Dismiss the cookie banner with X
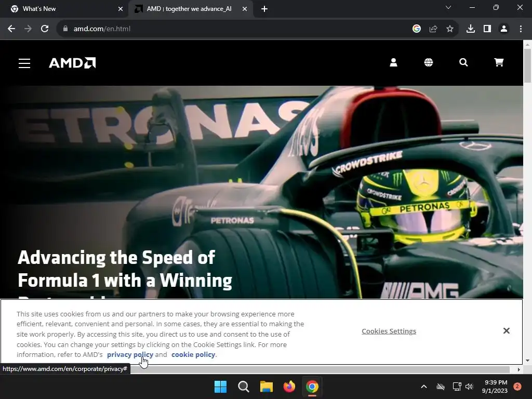This screenshot has height=399, width=532. (506, 331)
